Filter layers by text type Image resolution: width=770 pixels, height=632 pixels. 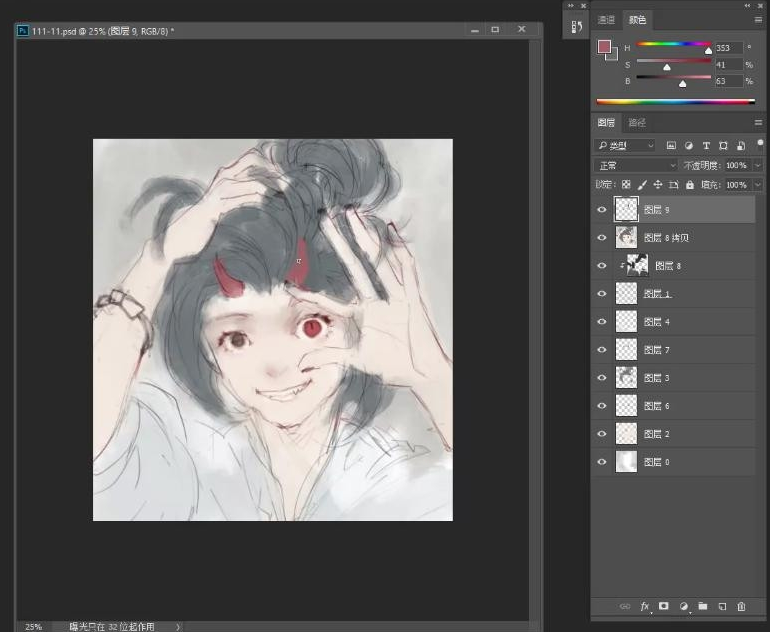click(707, 146)
